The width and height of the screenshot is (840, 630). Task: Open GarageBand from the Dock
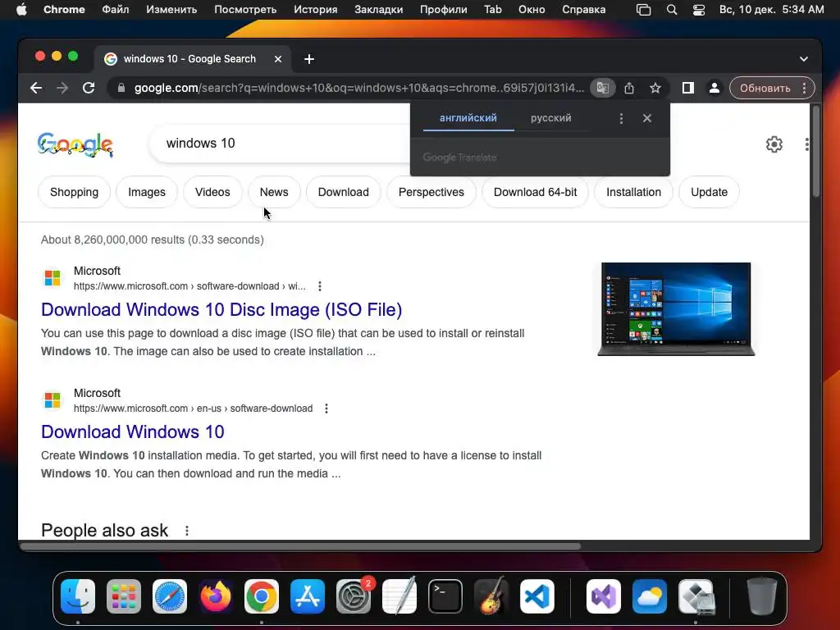491,596
